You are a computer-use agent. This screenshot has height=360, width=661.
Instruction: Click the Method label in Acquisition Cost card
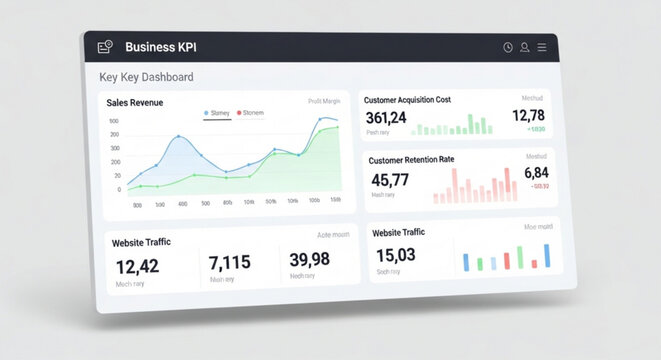[x=532, y=98]
